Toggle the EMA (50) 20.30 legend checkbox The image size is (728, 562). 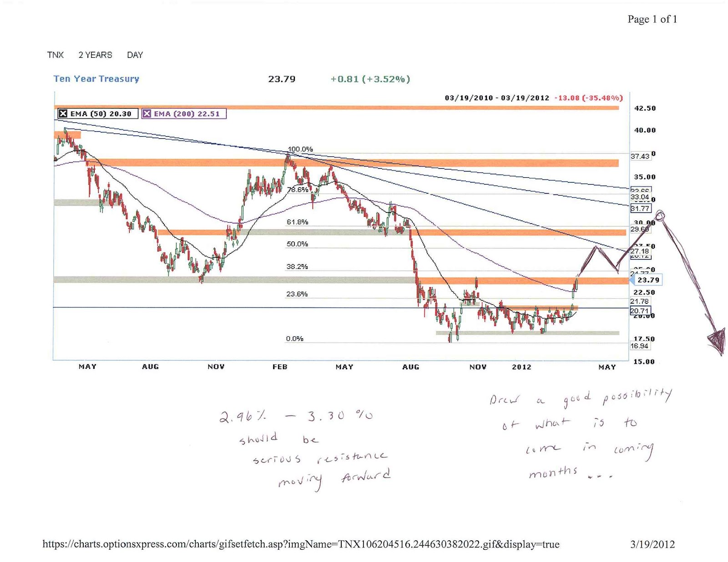click(64, 114)
